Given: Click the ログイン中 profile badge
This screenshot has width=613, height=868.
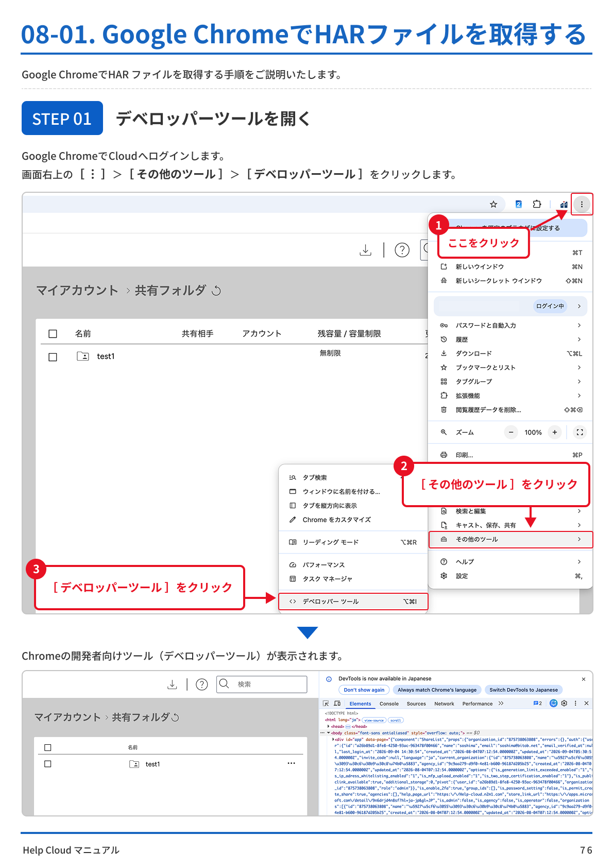Looking at the screenshot, I should tap(550, 306).
